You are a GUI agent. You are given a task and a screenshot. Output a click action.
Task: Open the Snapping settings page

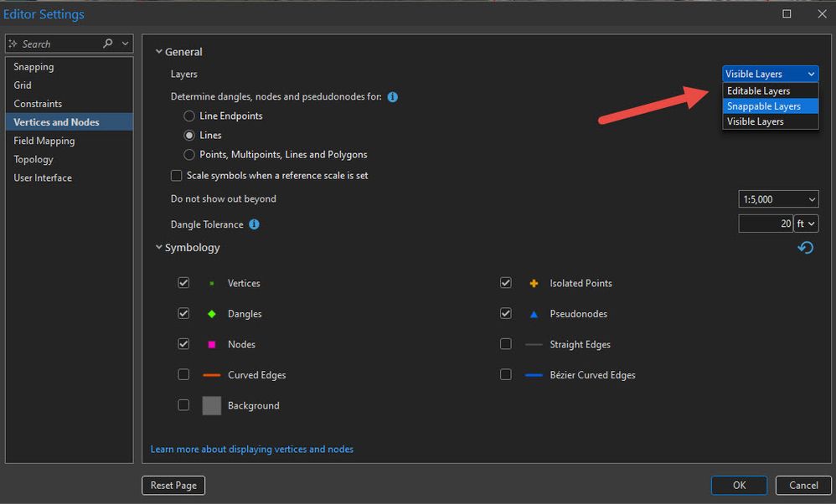coord(34,67)
